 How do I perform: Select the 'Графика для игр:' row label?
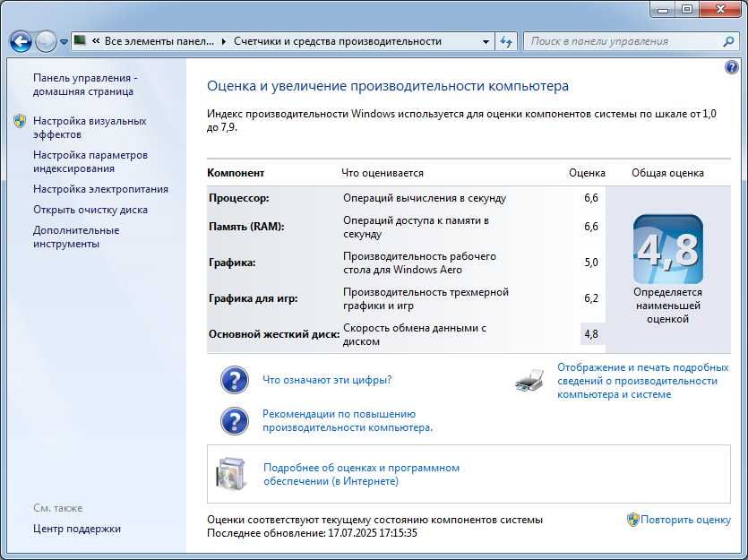pyautogui.click(x=254, y=298)
